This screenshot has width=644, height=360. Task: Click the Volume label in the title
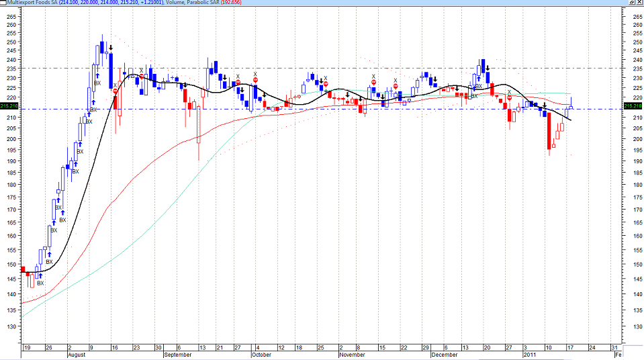pyautogui.click(x=175, y=3)
